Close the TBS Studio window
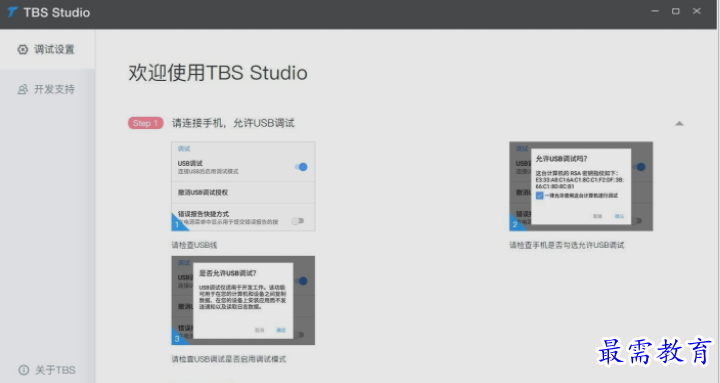The height and width of the screenshot is (383, 720). pos(697,11)
